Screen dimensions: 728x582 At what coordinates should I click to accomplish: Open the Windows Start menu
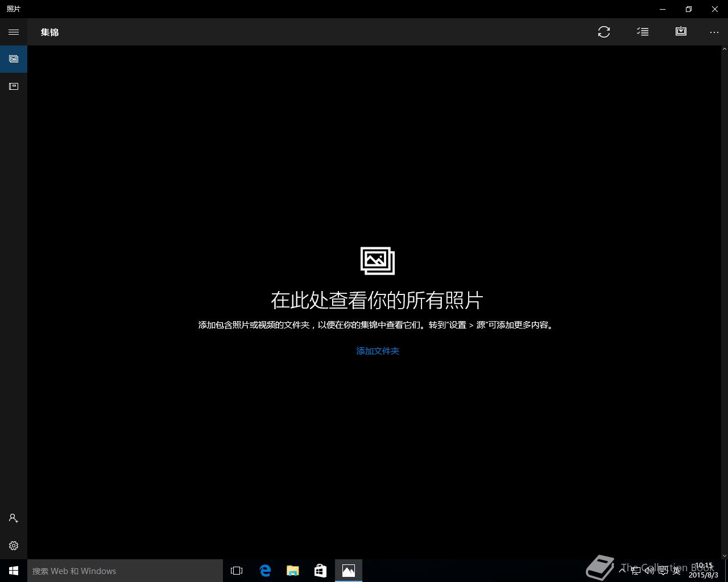click(x=14, y=571)
